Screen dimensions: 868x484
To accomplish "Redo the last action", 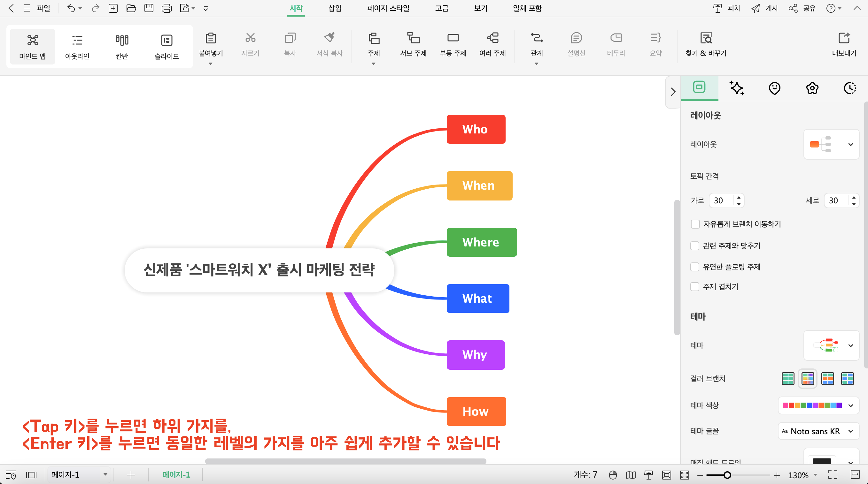I will 96,8.
